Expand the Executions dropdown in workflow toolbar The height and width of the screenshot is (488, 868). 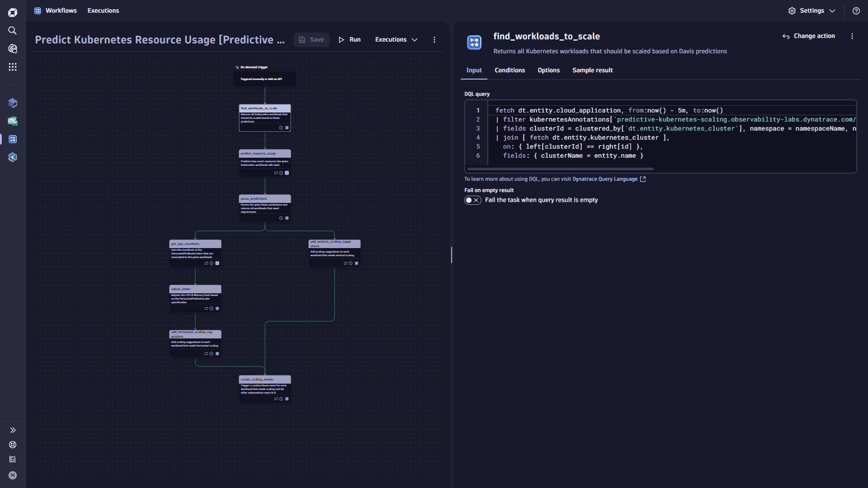(396, 40)
